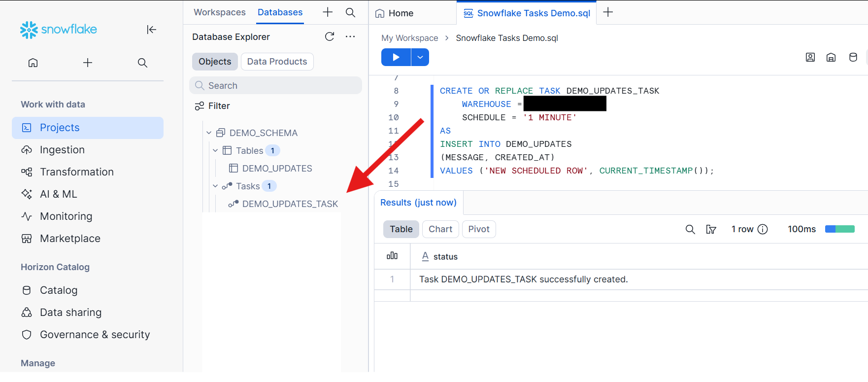Screen dimensions: 868x382
Task: Switch results view to Pivot
Action: tap(479, 229)
